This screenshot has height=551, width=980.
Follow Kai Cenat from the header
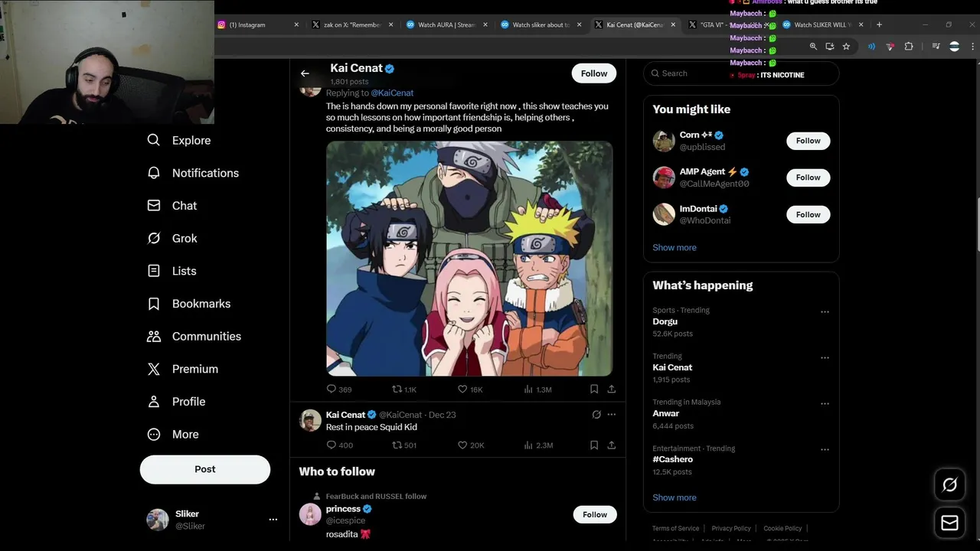594,73
